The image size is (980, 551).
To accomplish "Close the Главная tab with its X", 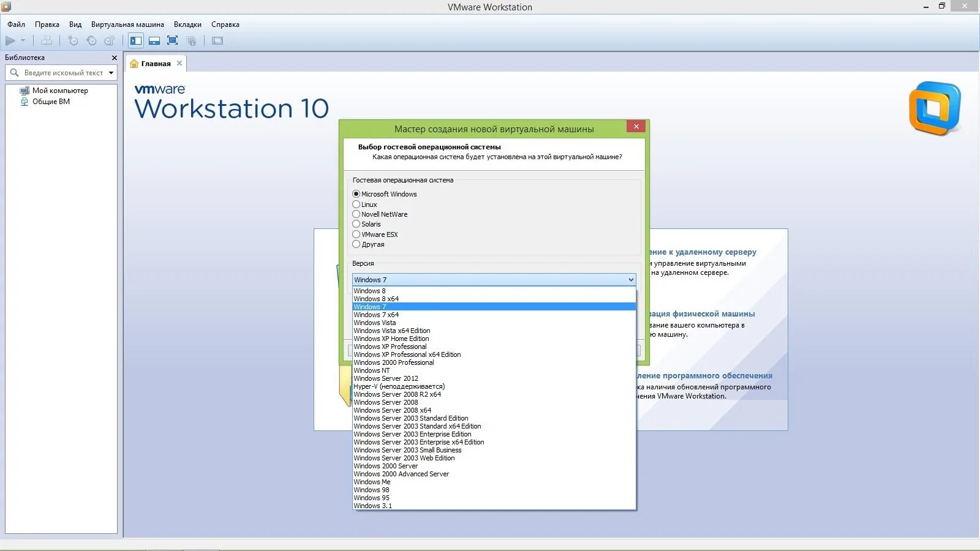I will 179,63.
